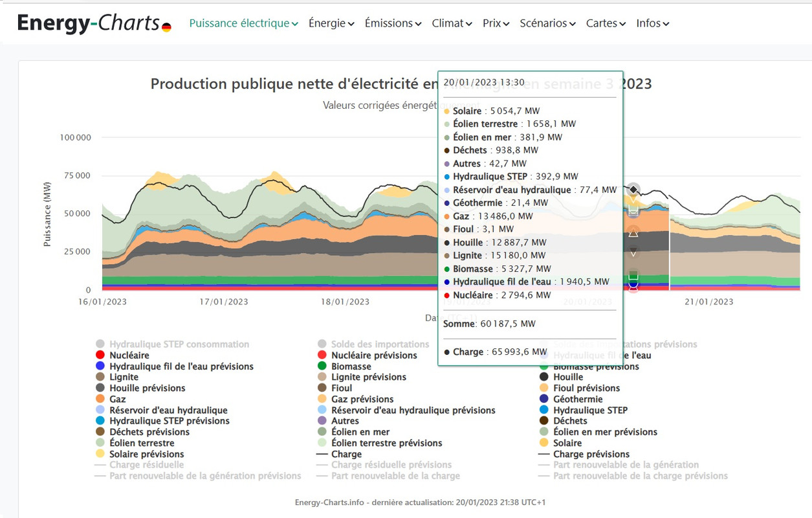Click the orange Gaz prévisions legend dot
Screen dimensions: 812x518
pos(322,399)
